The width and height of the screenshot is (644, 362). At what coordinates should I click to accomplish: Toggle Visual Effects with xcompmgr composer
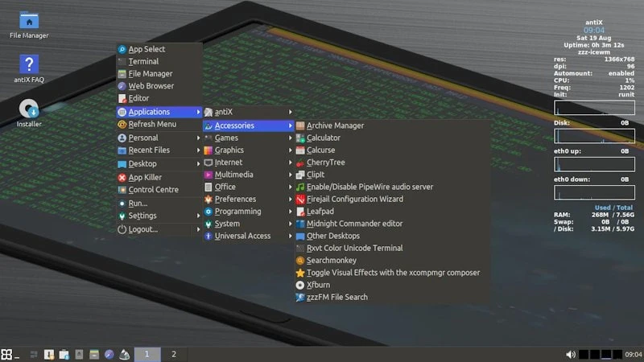[x=392, y=273]
